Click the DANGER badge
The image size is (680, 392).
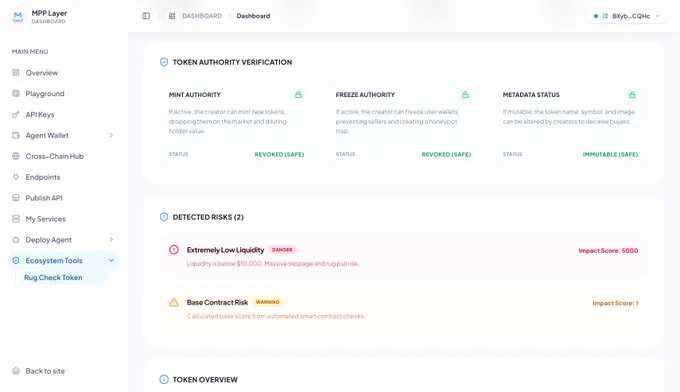point(282,250)
